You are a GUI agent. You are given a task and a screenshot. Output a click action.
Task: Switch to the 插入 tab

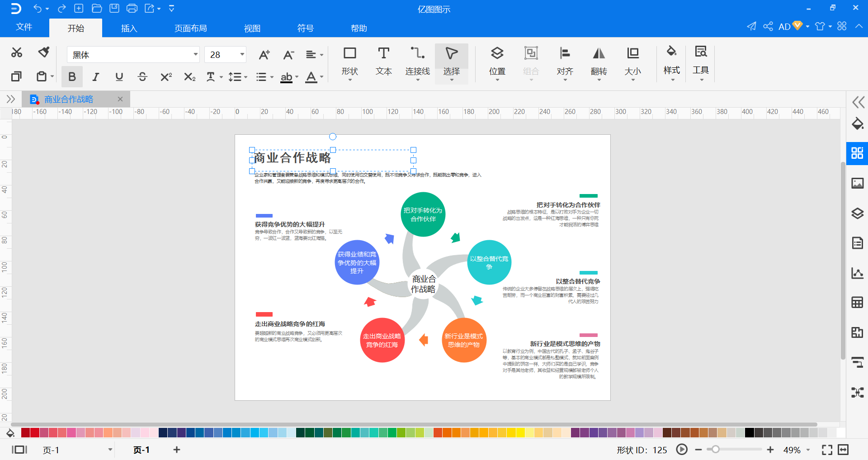click(129, 28)
